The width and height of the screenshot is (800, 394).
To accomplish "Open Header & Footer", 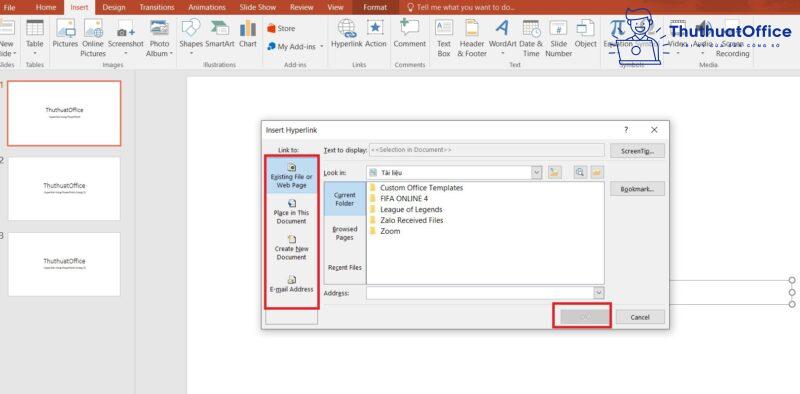I will [472, 38].
